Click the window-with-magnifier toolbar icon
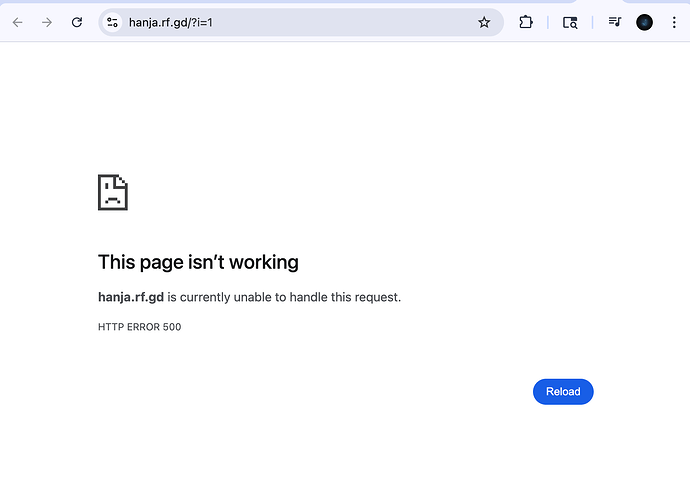The width and height of the screenshot is (690, 491). (x=570, y=22)
